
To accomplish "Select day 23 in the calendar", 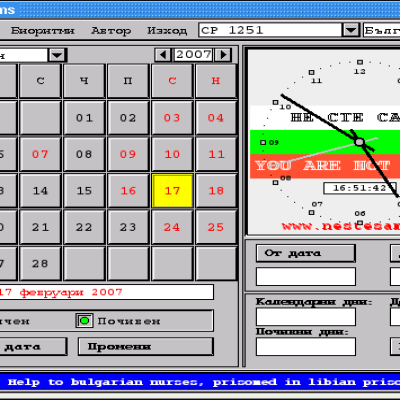I will coord(128,227).
